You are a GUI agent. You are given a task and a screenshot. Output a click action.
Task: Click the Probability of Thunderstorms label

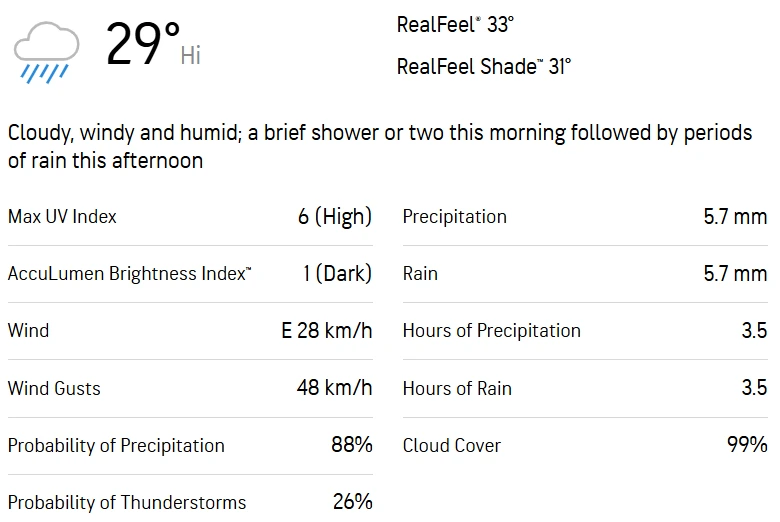coord(127,502)
